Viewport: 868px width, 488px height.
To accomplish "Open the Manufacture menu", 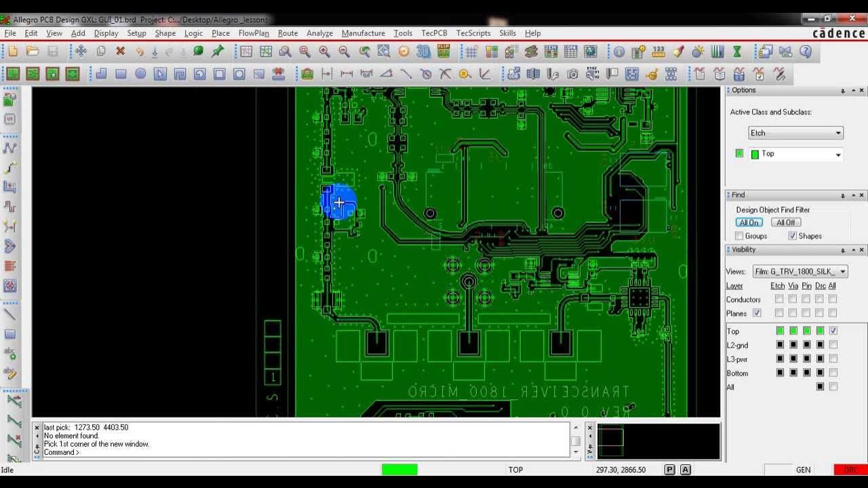I will [363, 33].
